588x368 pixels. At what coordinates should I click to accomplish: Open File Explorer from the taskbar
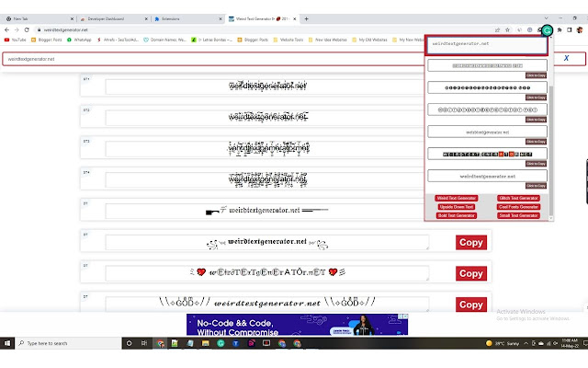coord(205,343)
